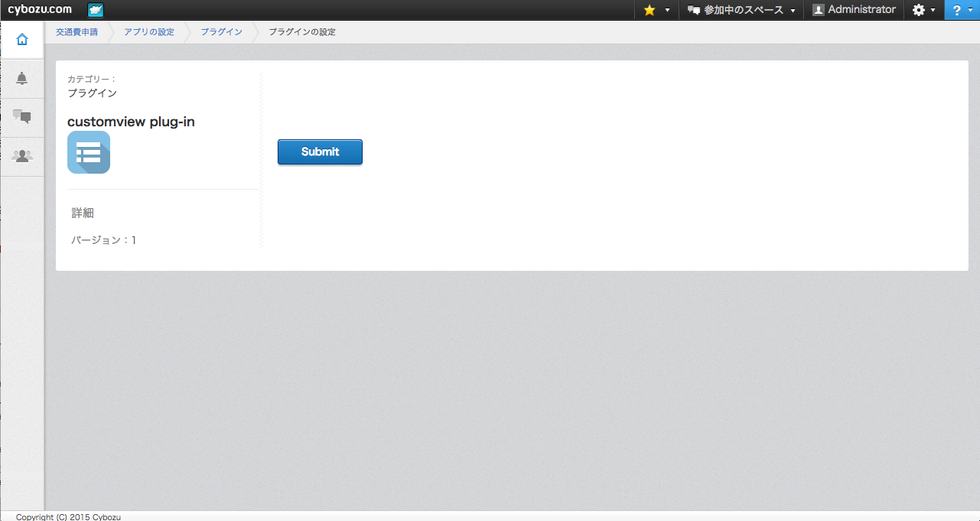
Task: Click the cybozu.com logo
Action: [x=40, y=10]
